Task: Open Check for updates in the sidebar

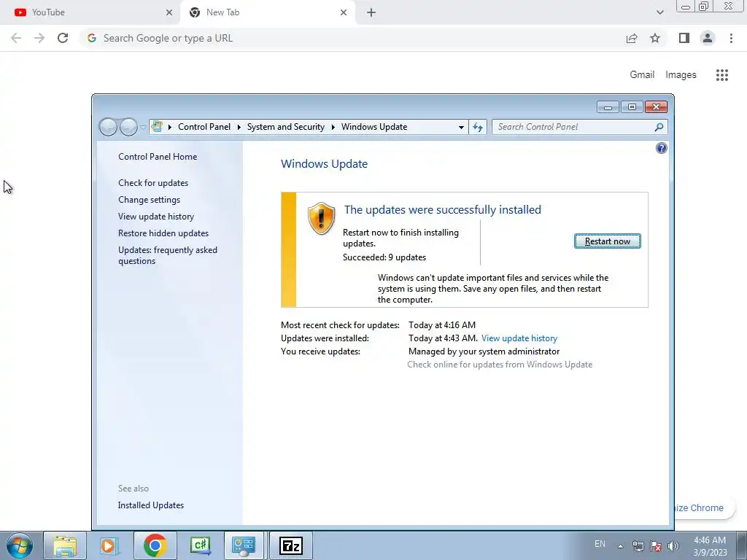Action: tap(153, 183)
